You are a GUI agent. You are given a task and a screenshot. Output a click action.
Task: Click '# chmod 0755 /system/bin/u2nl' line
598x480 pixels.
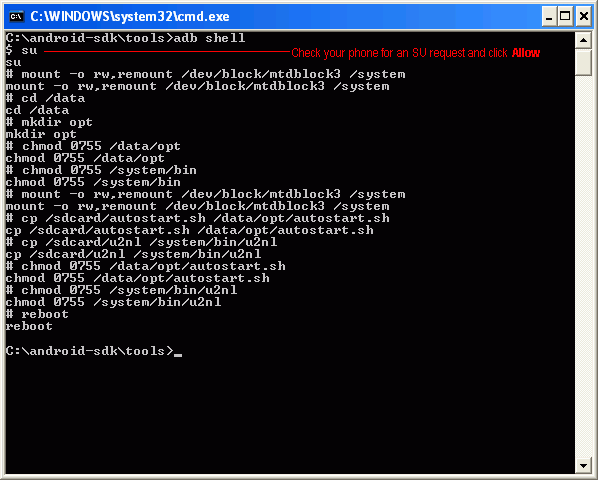tap(121, 290)
